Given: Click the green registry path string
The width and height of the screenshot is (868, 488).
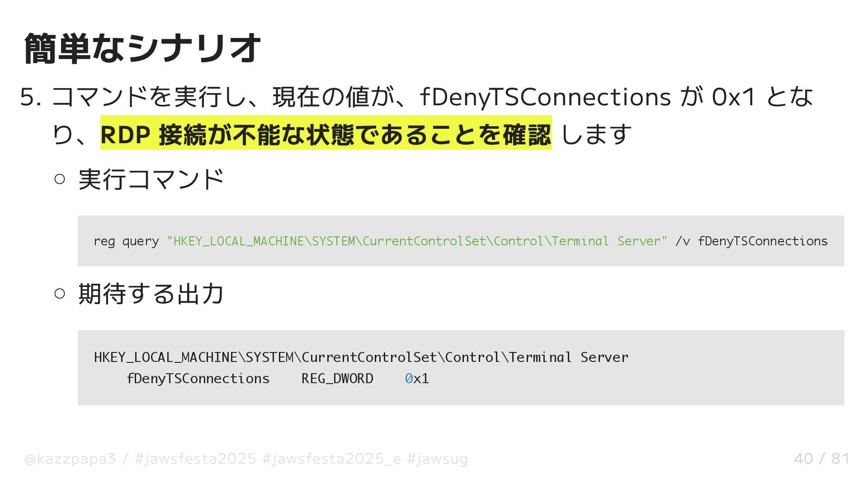Looking at the screenshot, I should [x=417, y=241].
